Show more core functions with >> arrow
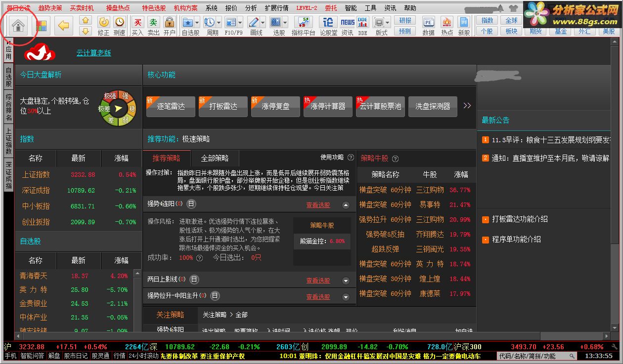The height and width of the screenshot is (364, 623). (467, 106)
